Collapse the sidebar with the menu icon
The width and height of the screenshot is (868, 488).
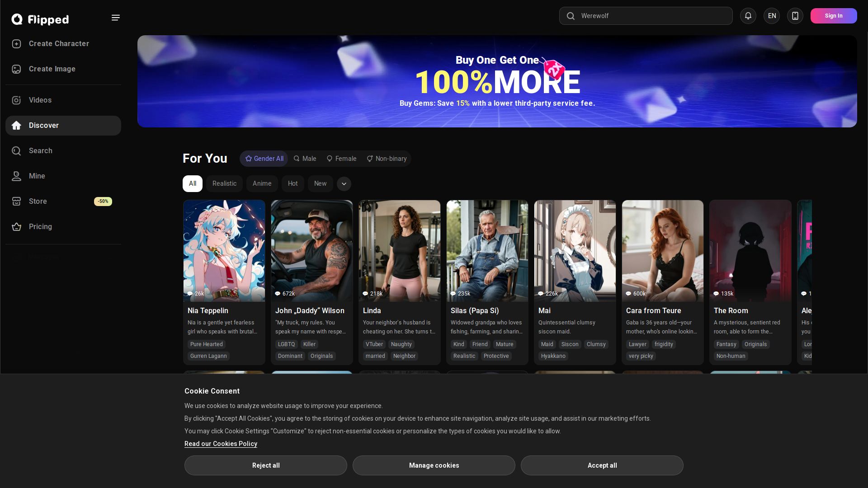[116, 18]
